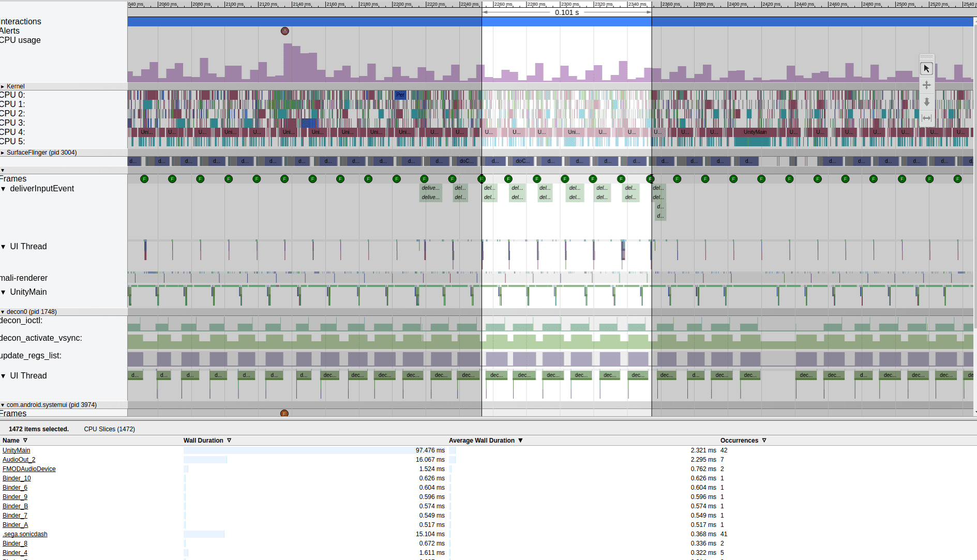Click the '1472 items selected.' text

[x=39, y=429]
